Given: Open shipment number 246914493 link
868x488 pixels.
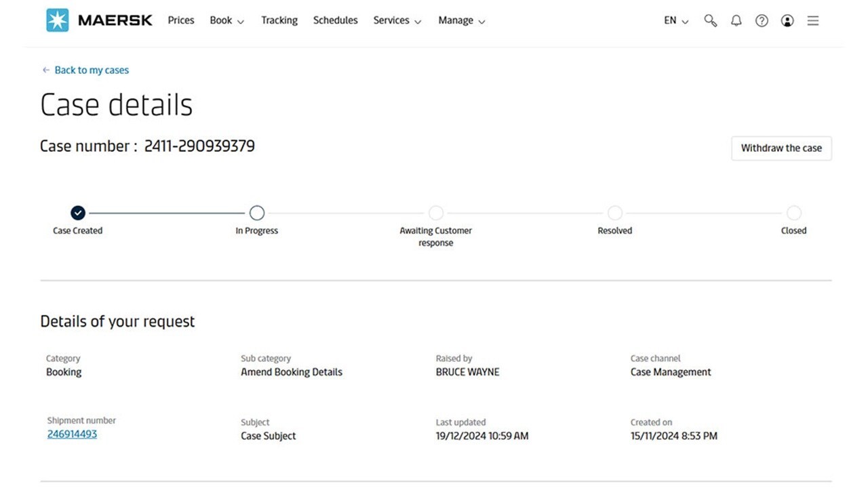Looking at the screenshot, I should click(x=72, y=434).
